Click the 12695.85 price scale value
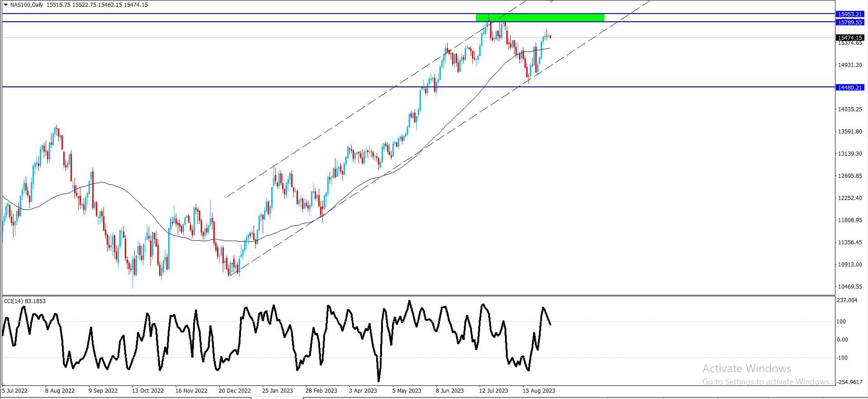868x399 pixels. [x=850, y=176]
